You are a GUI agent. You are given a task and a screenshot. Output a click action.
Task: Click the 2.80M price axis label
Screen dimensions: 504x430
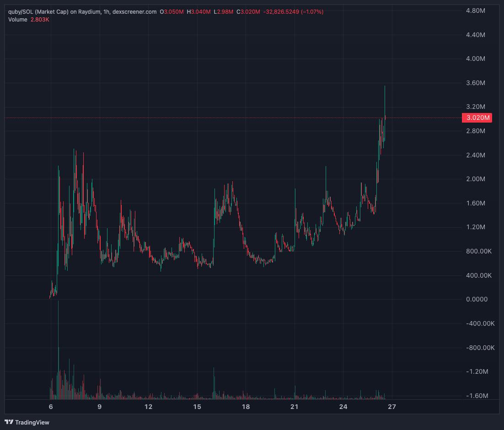(475, 131)
